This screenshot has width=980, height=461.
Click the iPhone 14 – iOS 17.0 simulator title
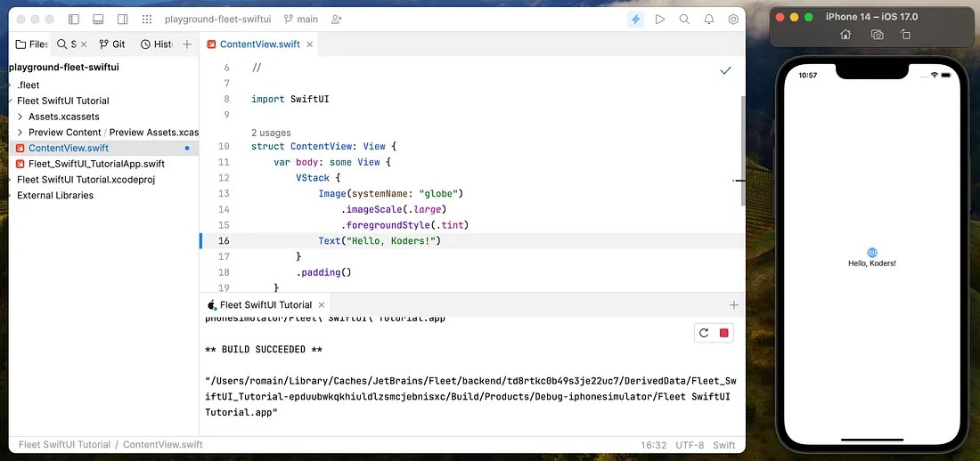pyautogui.click(x=871, y=17)
